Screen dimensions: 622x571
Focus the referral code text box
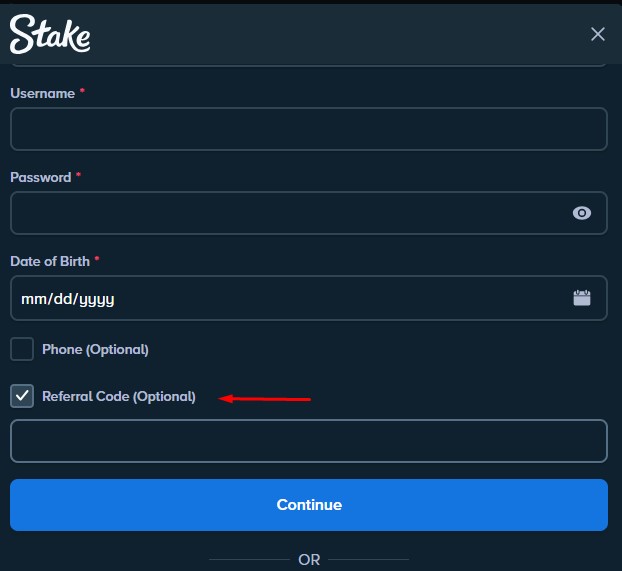[x=309, y=441]
